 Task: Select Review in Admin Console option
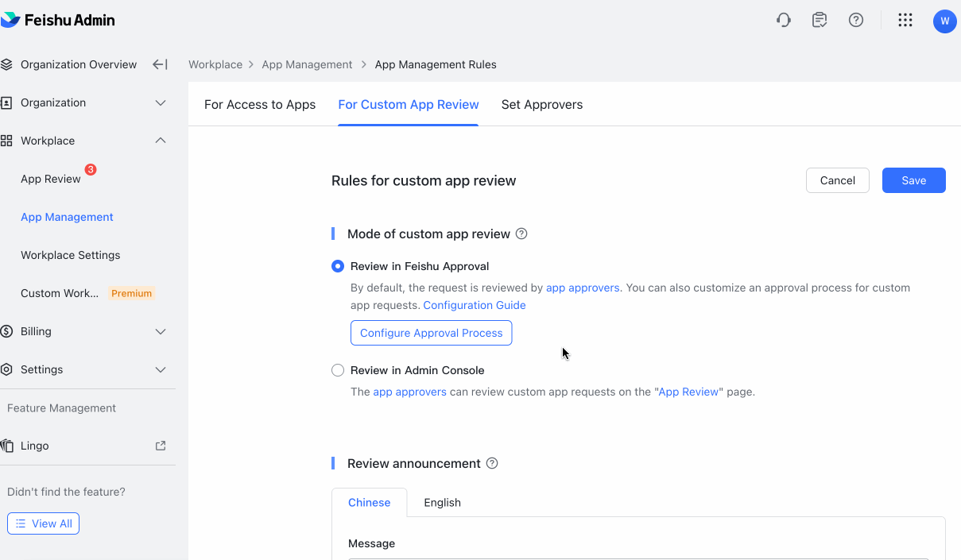[338, 370]
